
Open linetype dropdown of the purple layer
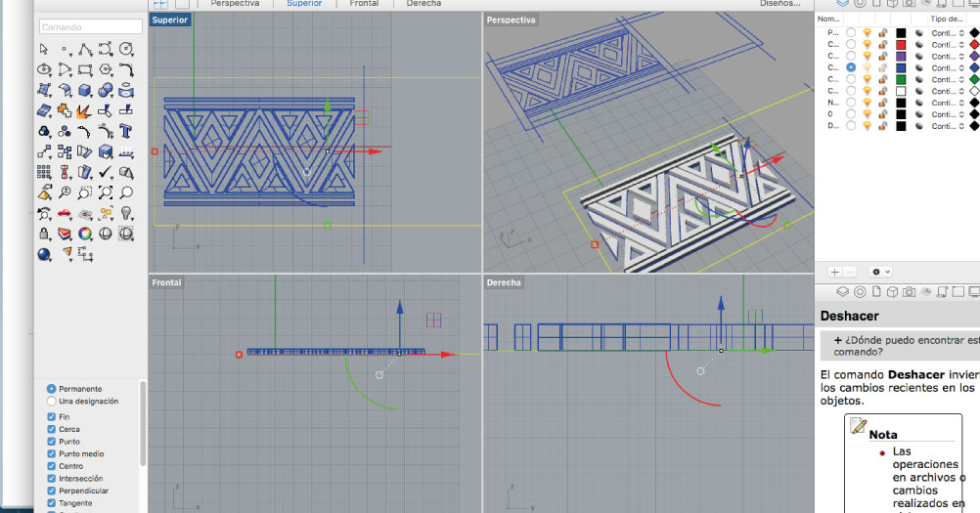click(x=948, y=56)
